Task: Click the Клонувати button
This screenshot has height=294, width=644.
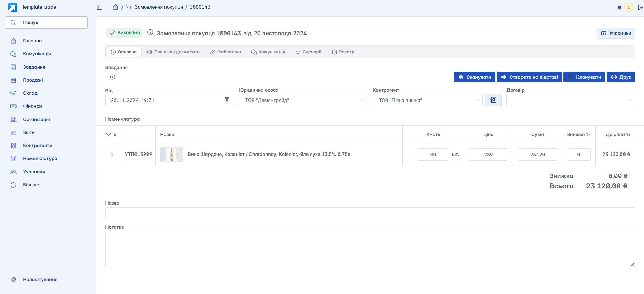Action: [584, 77]
